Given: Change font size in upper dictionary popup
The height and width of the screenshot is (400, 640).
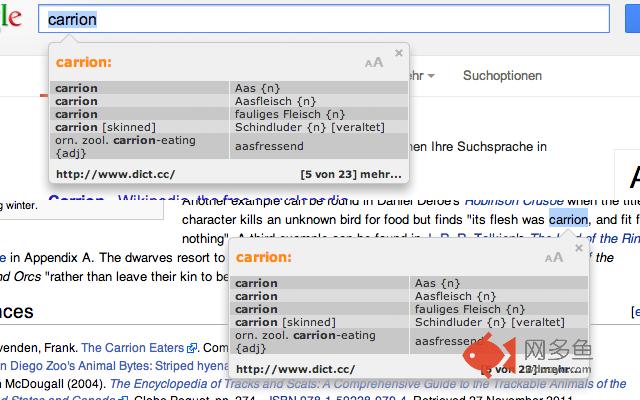Looking at the screenshot, I should point(374,62).
